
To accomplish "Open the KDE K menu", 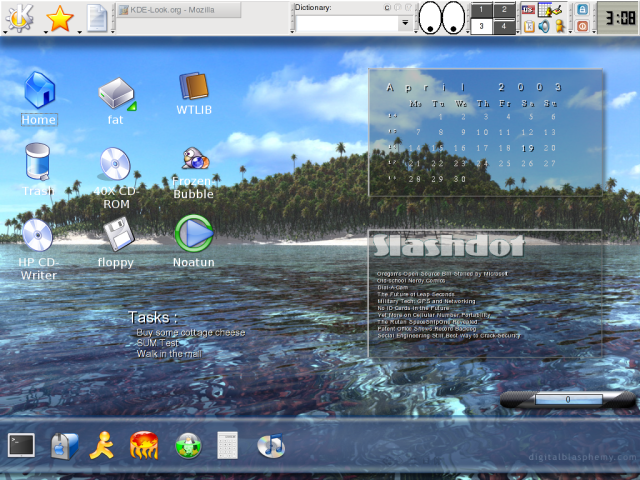I will 19,18.
